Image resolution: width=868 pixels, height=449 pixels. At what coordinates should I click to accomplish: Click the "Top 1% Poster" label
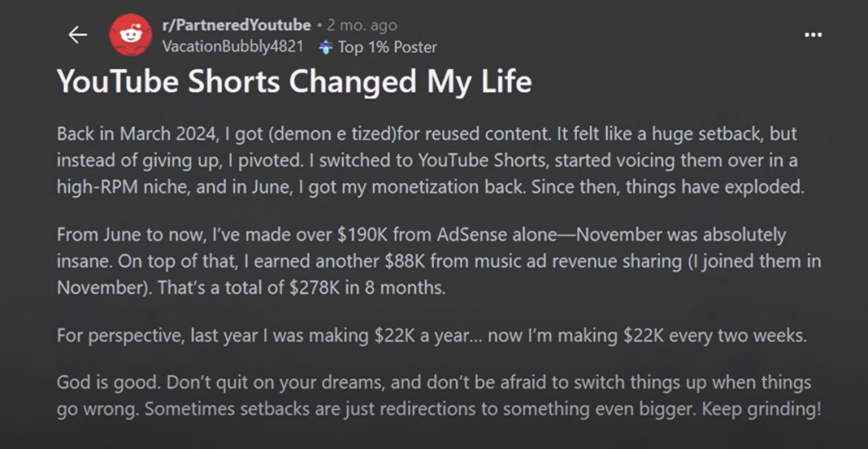[x=387, y=47]
